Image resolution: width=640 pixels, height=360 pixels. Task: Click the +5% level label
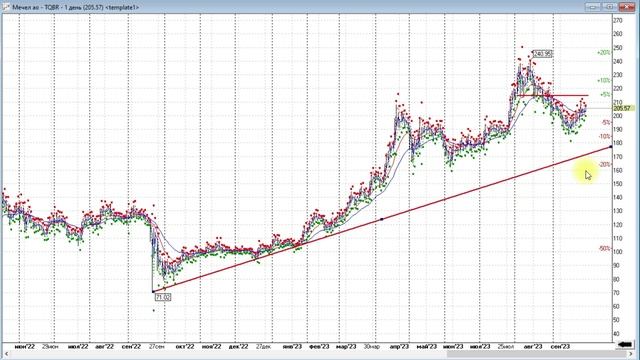[605, 94]
